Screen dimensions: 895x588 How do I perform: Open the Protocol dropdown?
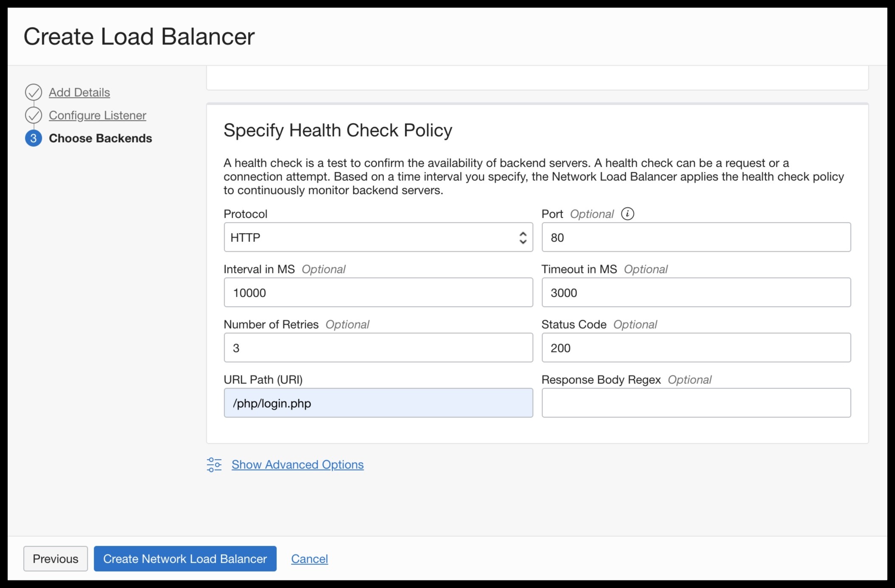pos(378,237)
